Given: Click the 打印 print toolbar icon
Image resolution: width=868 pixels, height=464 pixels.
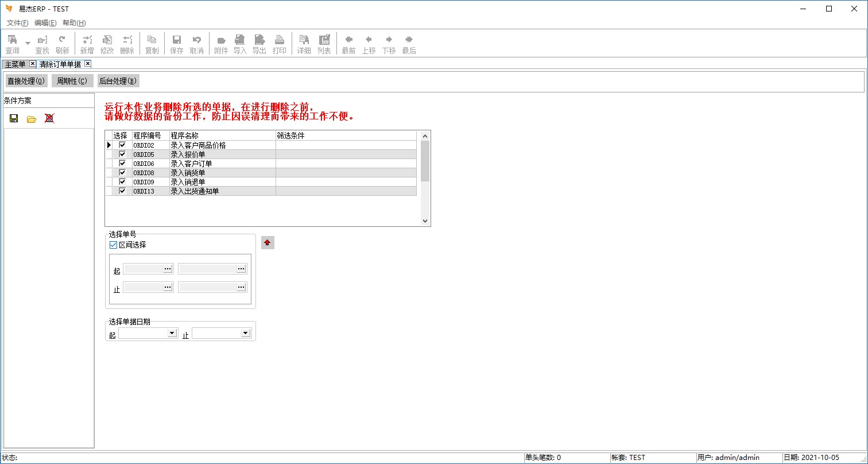Looking at the screenshot, I should point(280,44).
